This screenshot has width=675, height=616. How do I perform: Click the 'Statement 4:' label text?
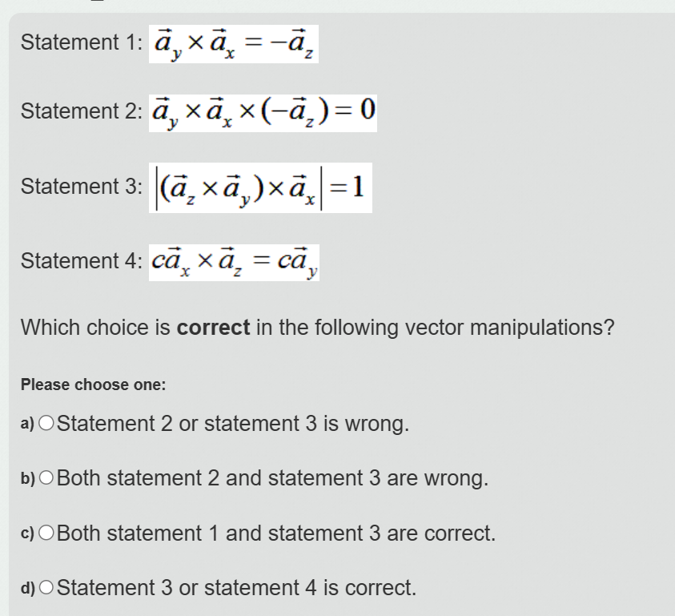pos(80,261)
